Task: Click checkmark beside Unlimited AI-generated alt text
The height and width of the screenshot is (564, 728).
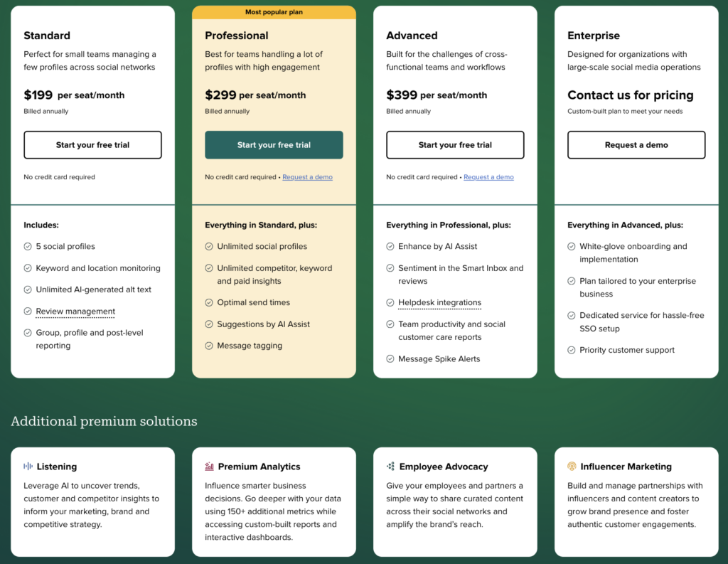Action: pos(28,289)
